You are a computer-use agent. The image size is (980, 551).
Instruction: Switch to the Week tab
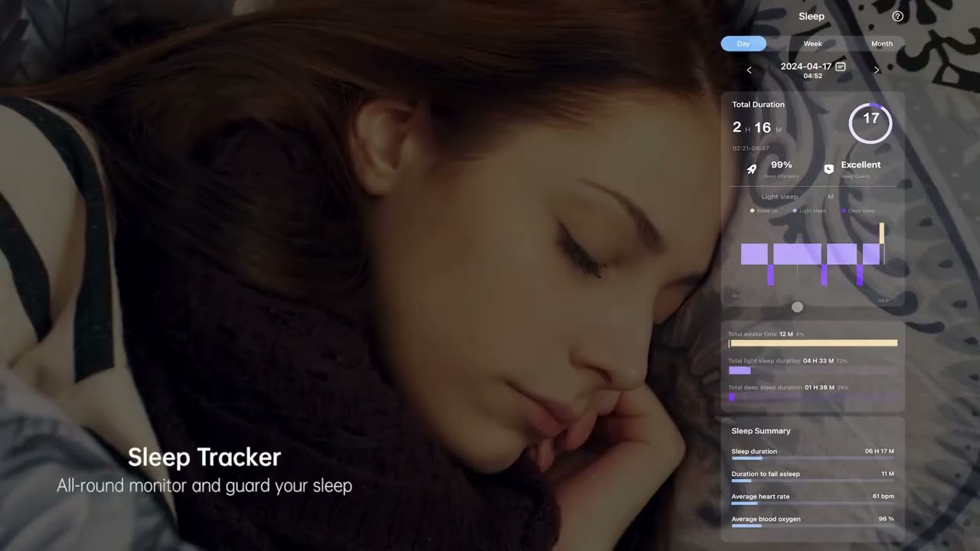click(812, 44)
